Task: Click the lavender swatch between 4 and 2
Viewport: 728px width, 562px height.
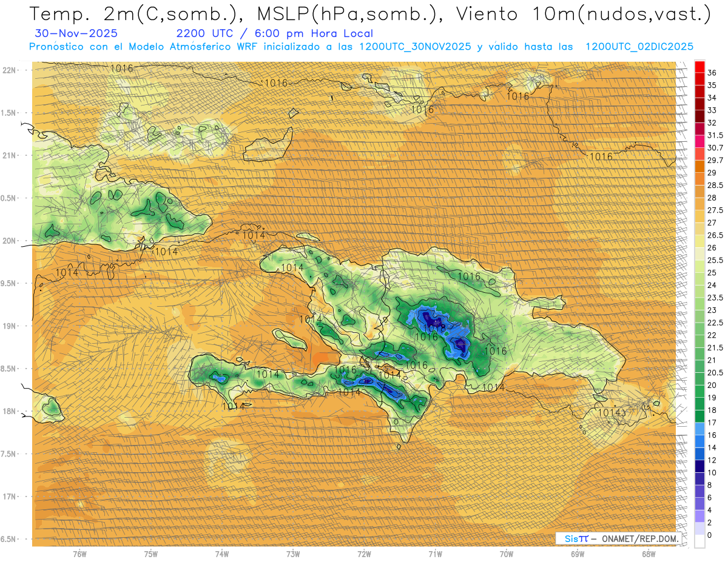Action: pos(699,516)
